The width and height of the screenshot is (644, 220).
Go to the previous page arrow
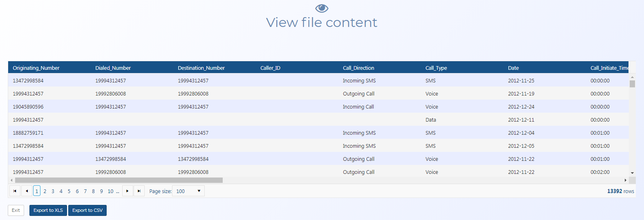27,191
